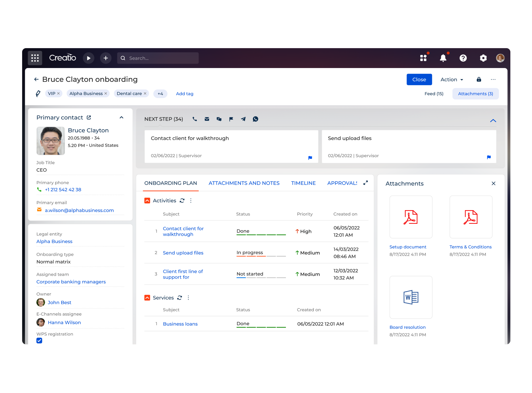Click the chat messages icon near Next Step
Image resolution: width=532 pixels, height=393 pixels.
pyautogui.click(x=219, y=119)
